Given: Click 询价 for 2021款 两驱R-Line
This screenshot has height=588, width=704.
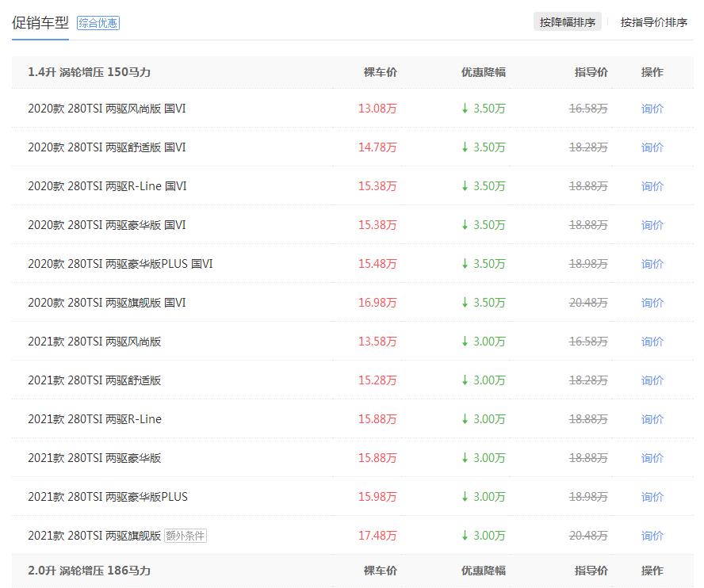Looking at the screenshot, I should point(652,419).
